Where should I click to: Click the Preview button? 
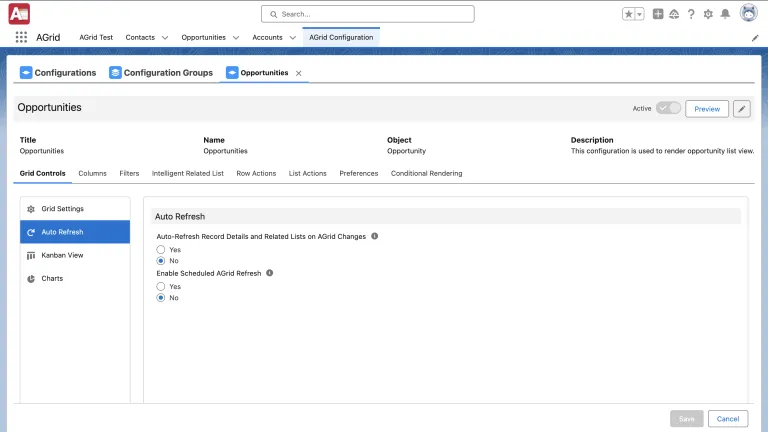pos(707,109)
